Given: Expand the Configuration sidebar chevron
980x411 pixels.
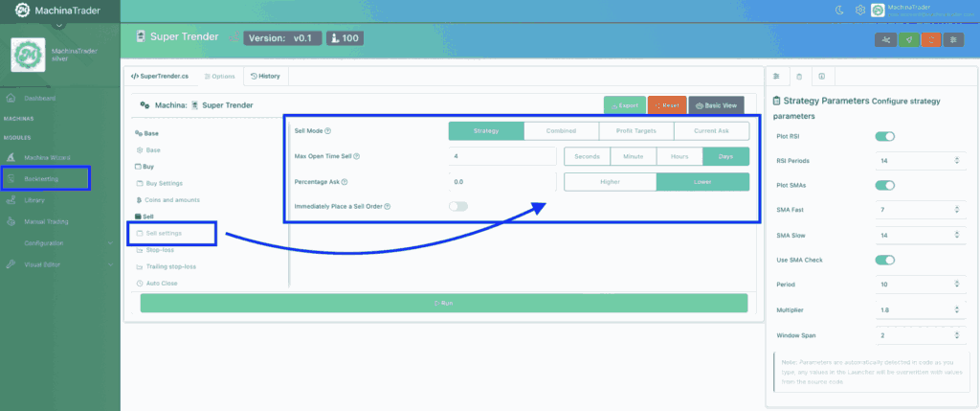Looking at the screenshot, I should (x=111, y=243).
